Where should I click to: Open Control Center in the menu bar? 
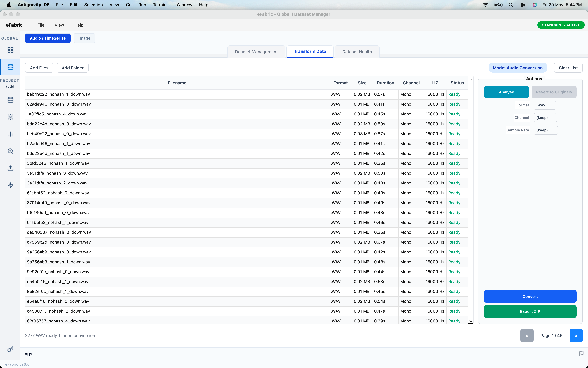[x=523, y=5]
